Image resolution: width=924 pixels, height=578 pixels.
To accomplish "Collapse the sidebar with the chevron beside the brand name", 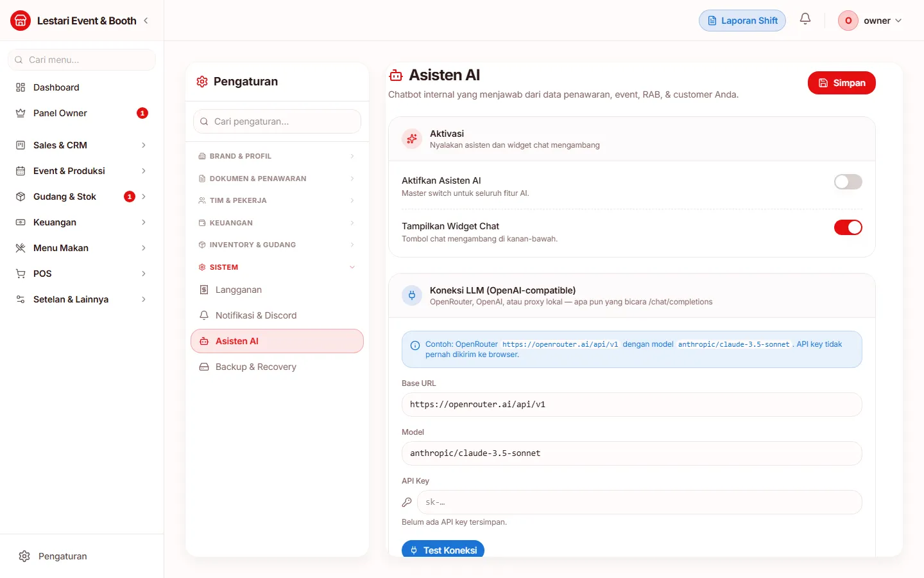I will click(x=146, y=21).
